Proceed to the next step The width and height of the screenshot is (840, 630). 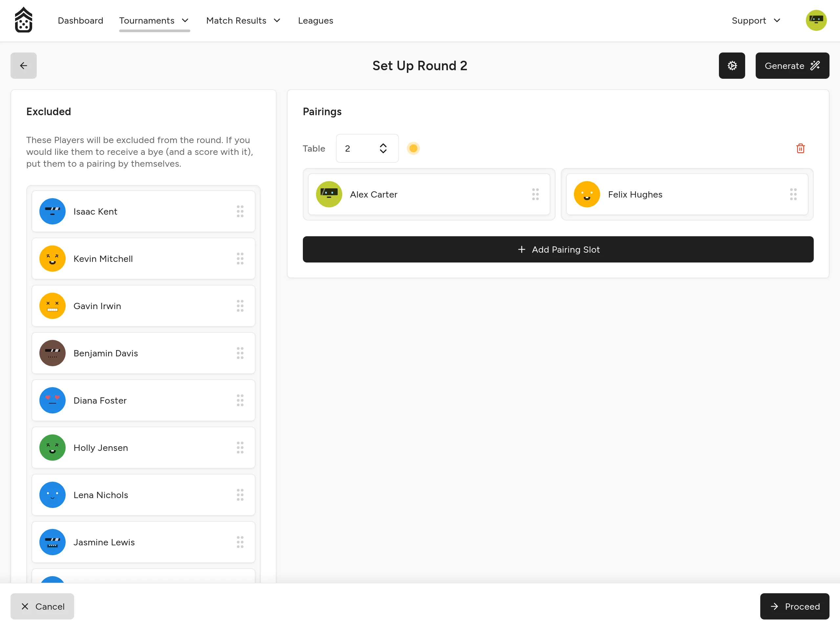(x=794, y=606)
